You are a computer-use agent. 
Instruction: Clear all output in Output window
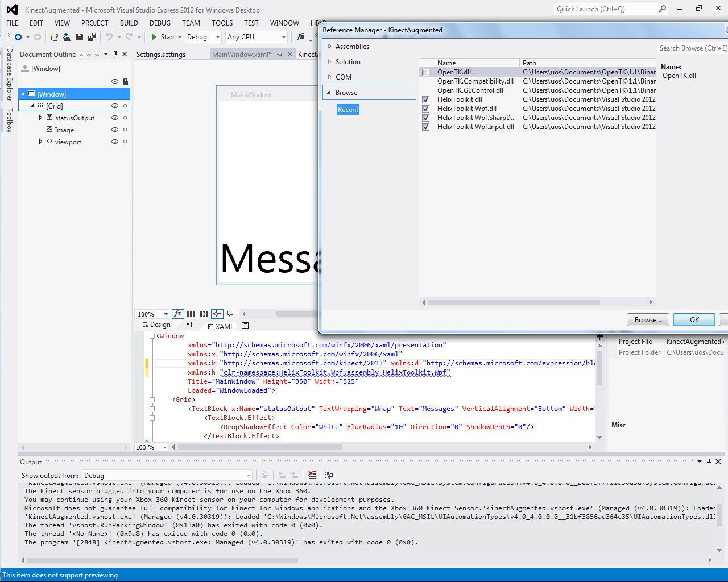pyautogui.click(x=312, y=475)
